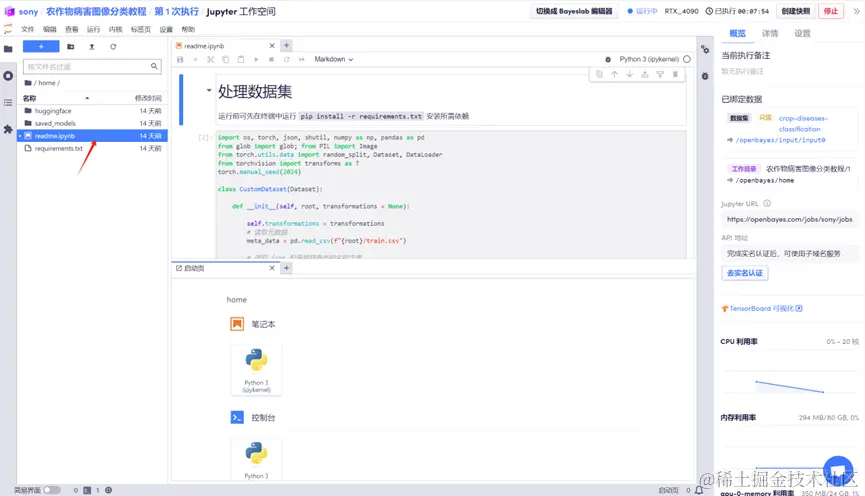This screenshot has width=865, height=496.
Task: Focus the file name filter field
Action: click(92, 67)
